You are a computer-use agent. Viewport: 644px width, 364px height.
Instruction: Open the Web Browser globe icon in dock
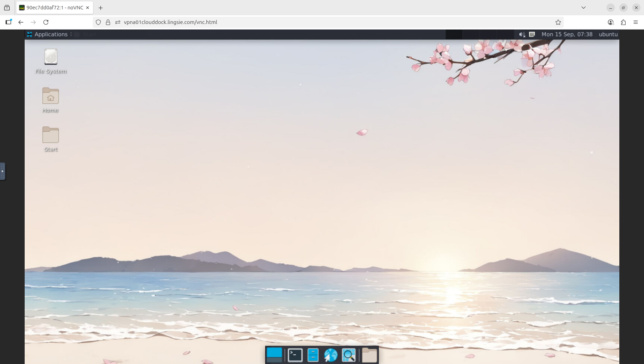pos(331,355)
